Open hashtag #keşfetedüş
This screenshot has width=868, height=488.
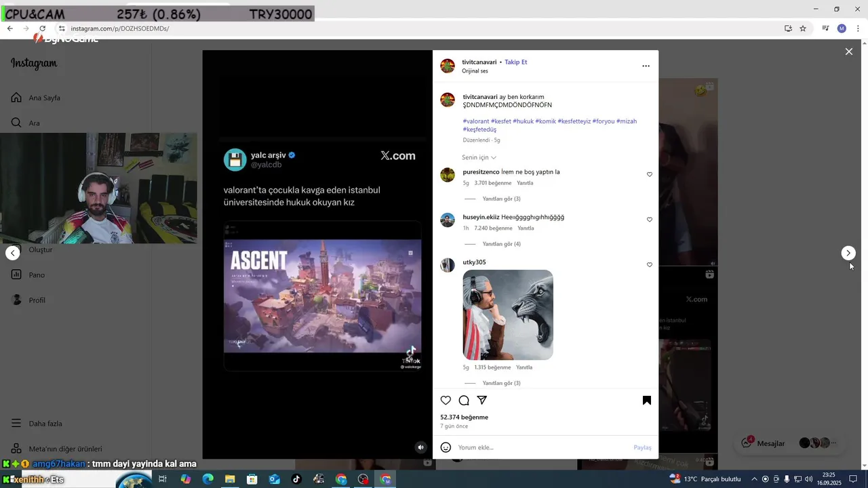pyautogui.click(x=479, y=129)
